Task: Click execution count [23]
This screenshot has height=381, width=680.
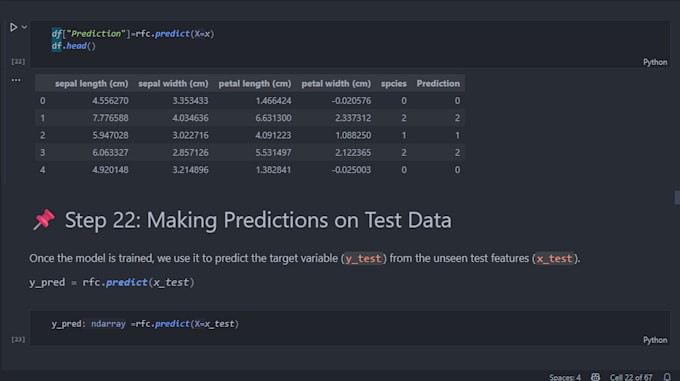Action: click(x=18, y=339)
